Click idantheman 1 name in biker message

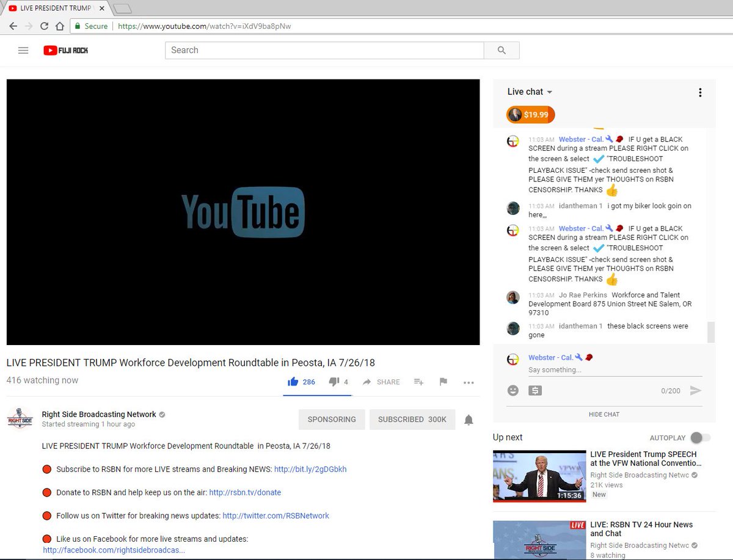[580, 206]
